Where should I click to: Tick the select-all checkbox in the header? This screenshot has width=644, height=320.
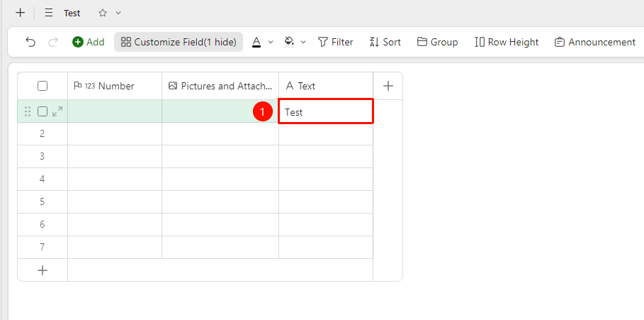[43, 86]
